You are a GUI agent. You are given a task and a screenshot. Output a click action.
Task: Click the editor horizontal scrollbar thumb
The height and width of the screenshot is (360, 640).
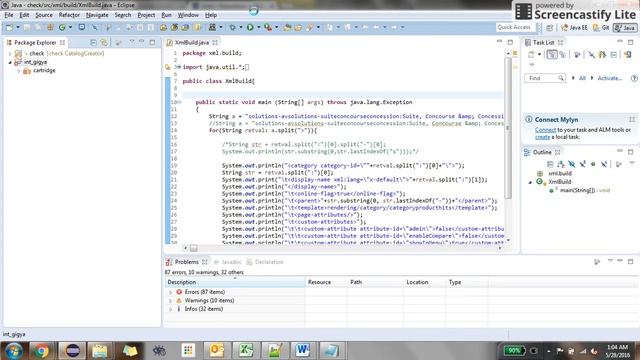pyautogui.click(x=193, y=248)
